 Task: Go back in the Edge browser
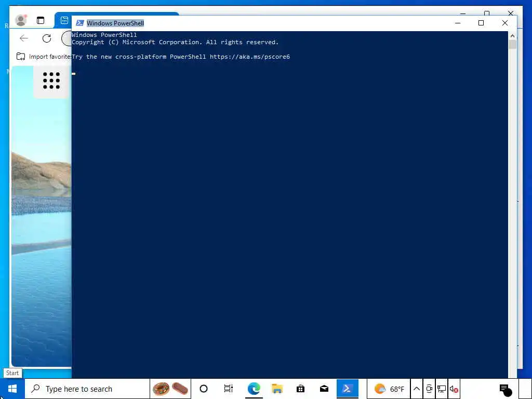click(24, 38)
